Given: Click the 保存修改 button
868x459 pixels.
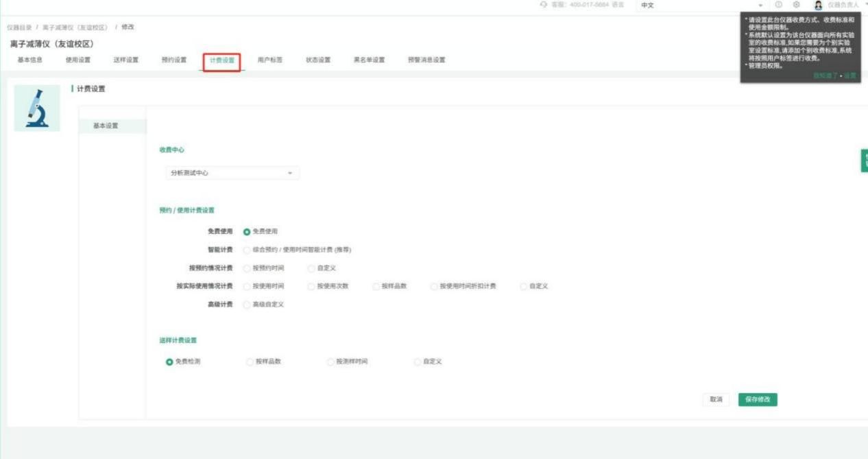Looking at the screenshot, I should (758, 399).
